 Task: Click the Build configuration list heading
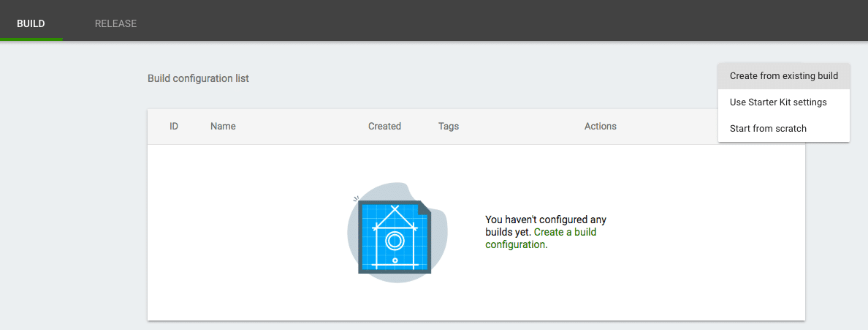click(x=198, y=78)
